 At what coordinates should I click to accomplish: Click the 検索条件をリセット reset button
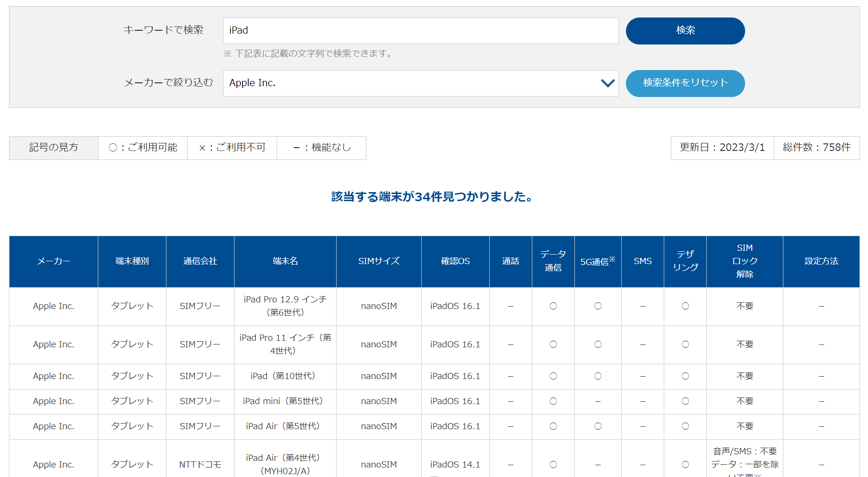coord(685,83)
